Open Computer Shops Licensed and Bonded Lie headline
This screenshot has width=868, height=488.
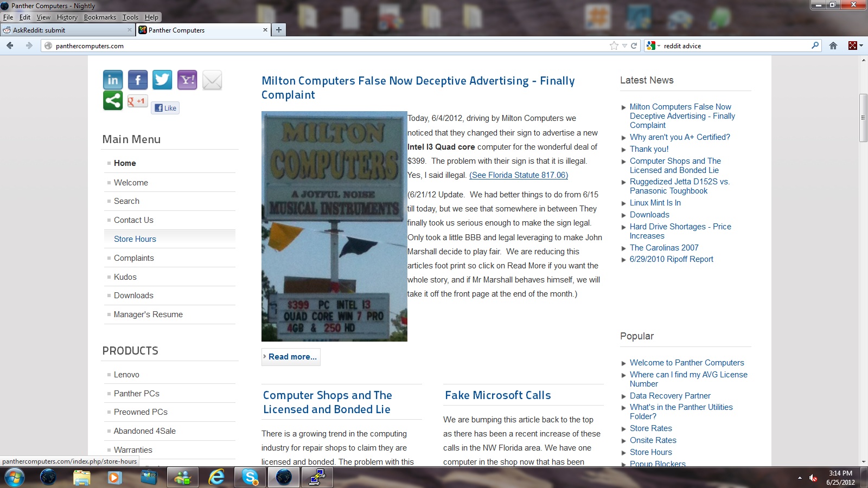[x=327, y=402]
